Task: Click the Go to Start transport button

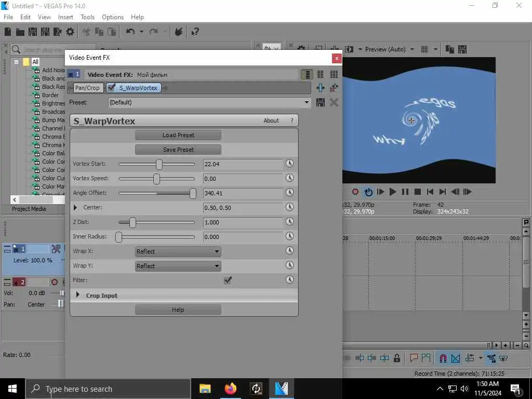Action: [430, 192]
